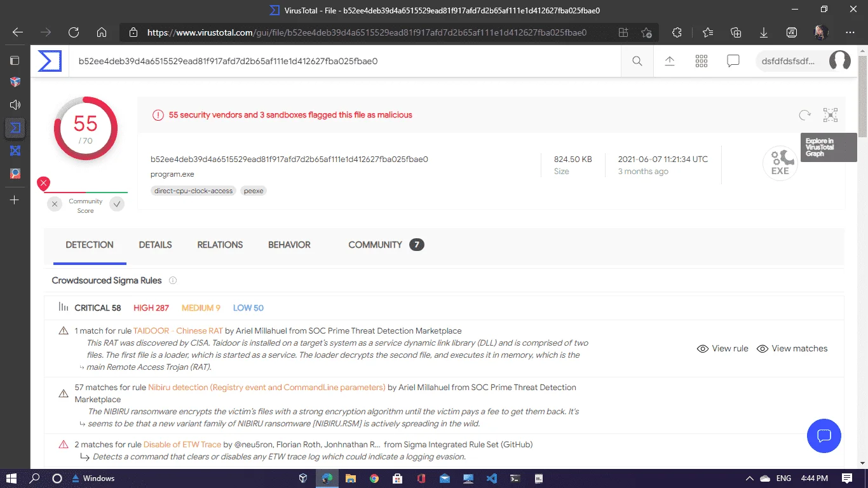Switch to the BEHAVIOR tab

point(289,245)
